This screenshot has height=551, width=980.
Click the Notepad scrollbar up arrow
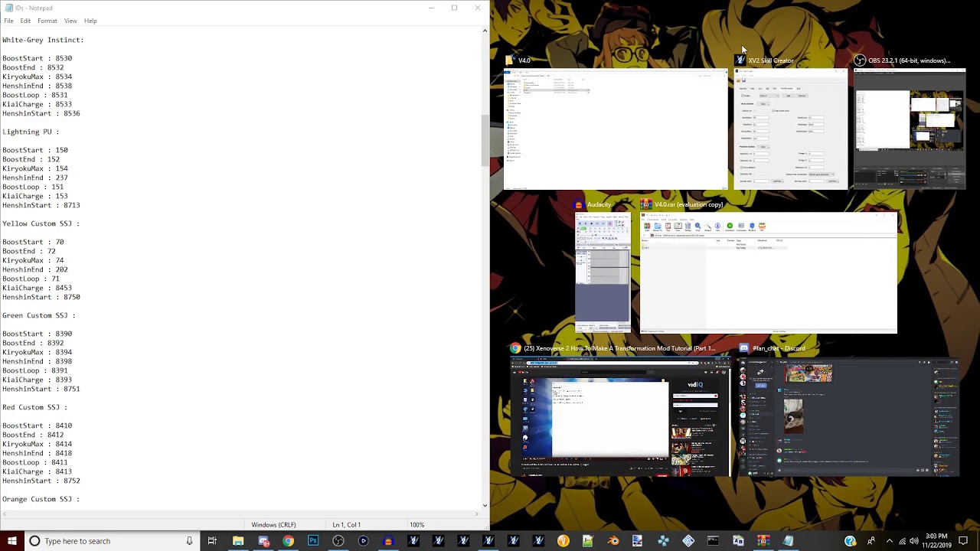[485, 31]
